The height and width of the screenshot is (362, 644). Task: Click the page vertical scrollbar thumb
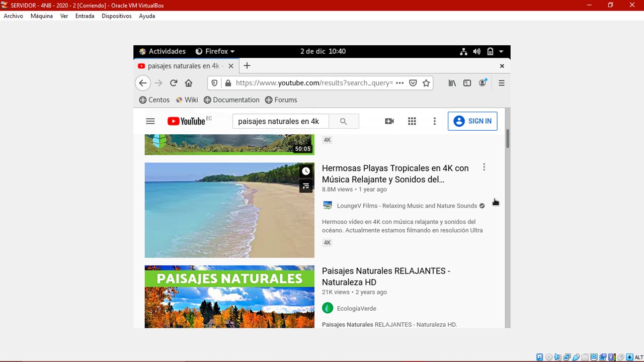point(508,138)
